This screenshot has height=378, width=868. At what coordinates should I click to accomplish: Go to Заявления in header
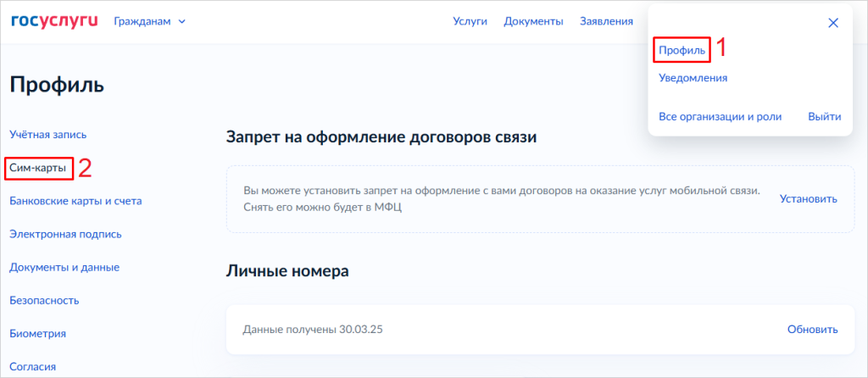pyautogui.click(x=606, y=21)
